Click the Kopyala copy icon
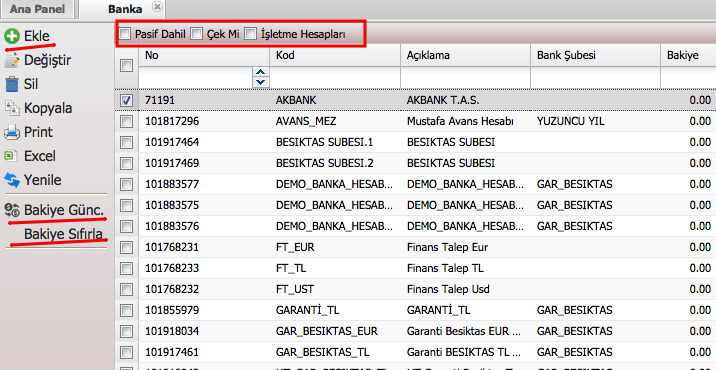 coord(12,108)
